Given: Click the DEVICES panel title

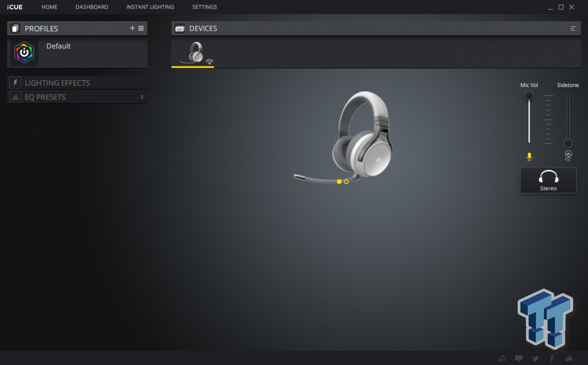Looking at the screenshot, I should (x=203, y=28).
